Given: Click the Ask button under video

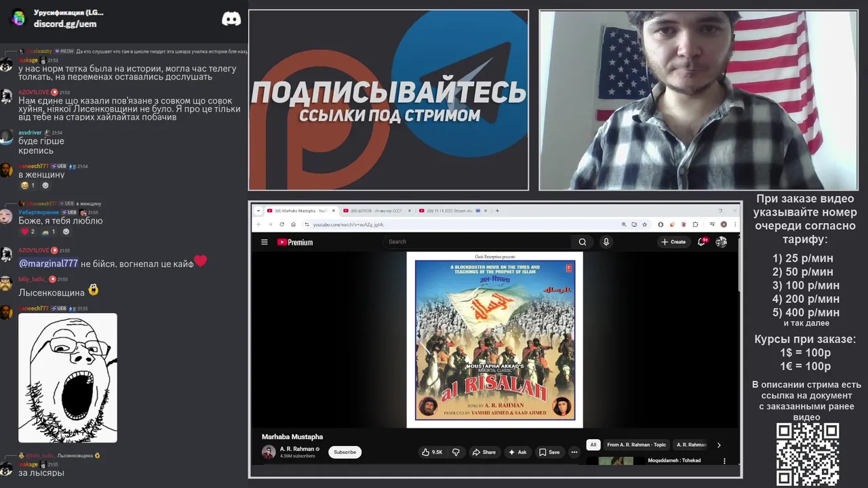Looking at the screenshot, I should pyautogui.click(x=518, y=452).
